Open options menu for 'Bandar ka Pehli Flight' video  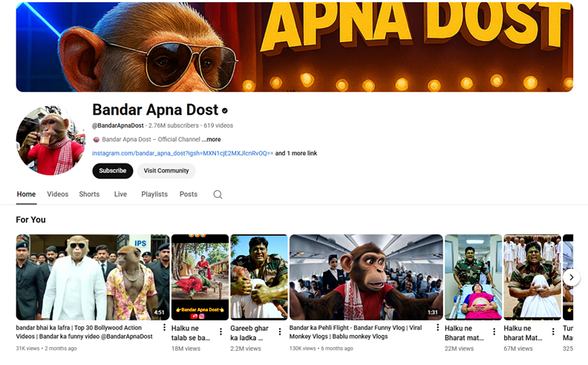pyautogui.click(x=437, y=327)
